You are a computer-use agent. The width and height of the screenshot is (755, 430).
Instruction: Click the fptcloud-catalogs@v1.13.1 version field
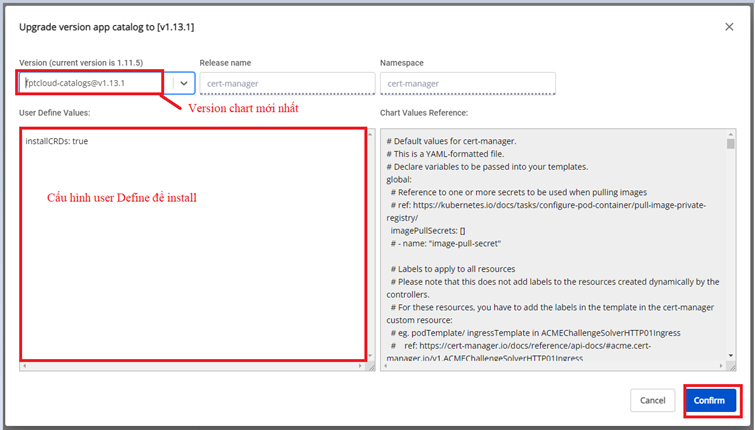pos(95,84)
